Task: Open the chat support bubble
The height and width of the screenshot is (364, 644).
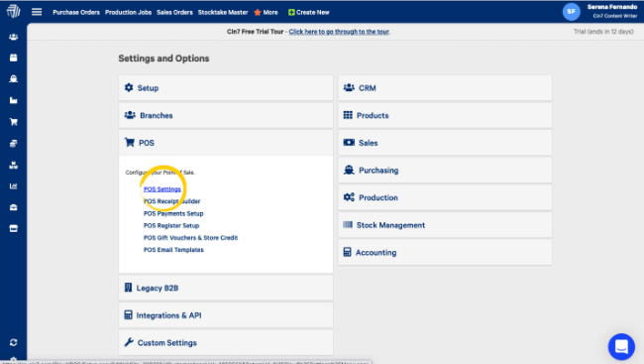Action: point(621,346)
